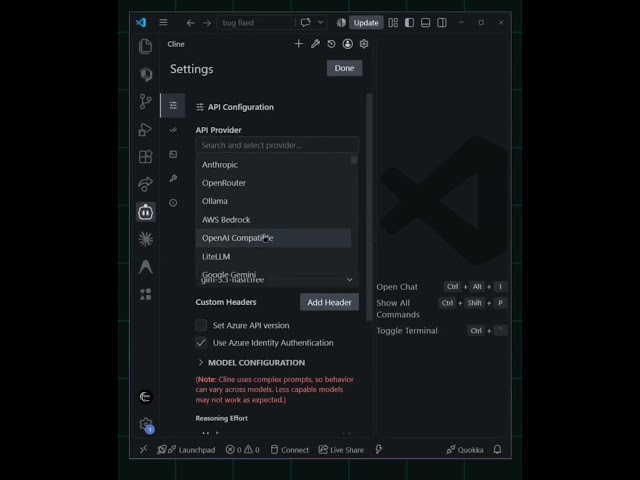Image resolution: width=640 pixels, height=480 pixels.
Task: Click the Done button
Action: (344, 68)
